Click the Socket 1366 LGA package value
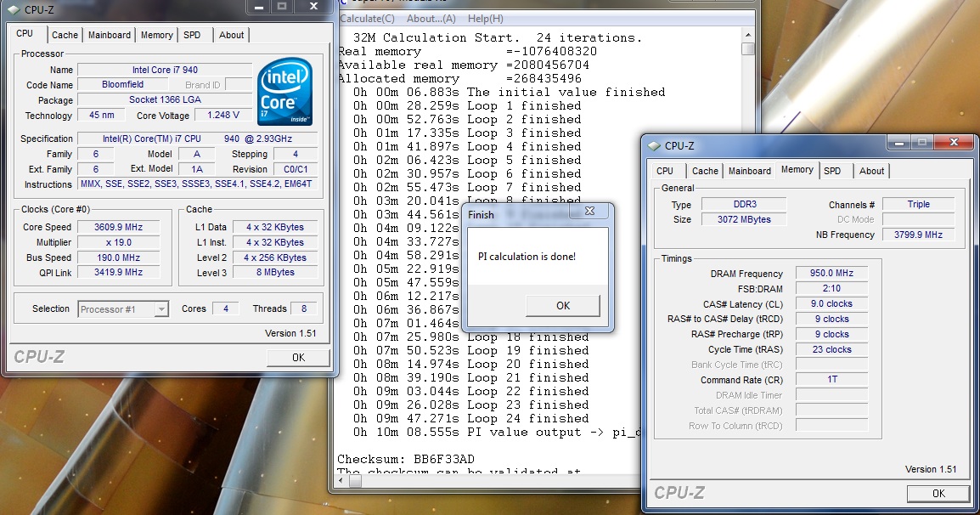This screenshot has height=515, width=980. [165, 99]
